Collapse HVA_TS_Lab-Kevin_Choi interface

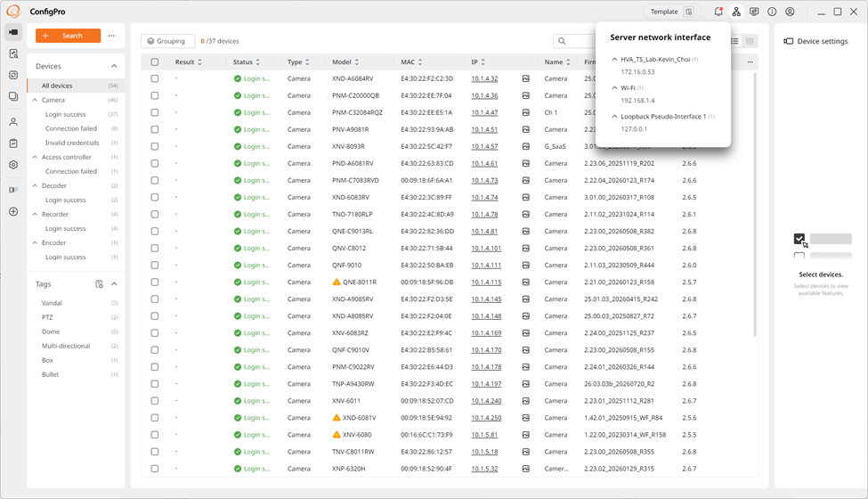point(614,60)
